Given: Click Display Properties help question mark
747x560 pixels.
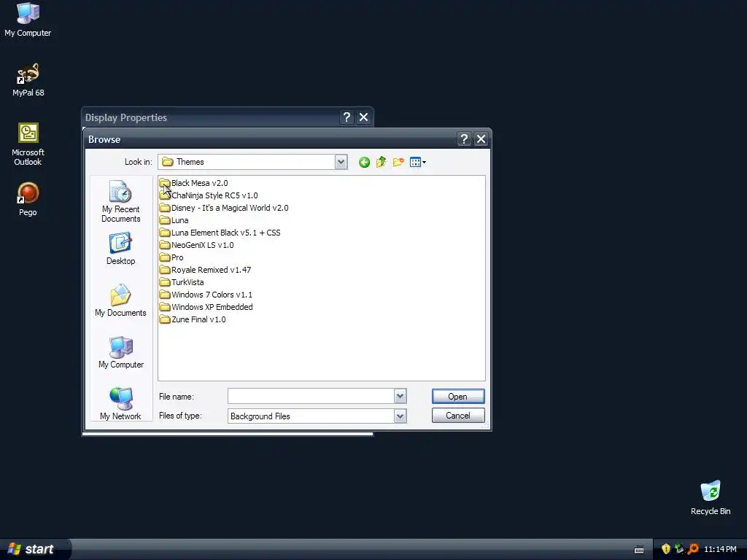Looking at the screenshot, I should pyautogui.click(x=347, y=117).
